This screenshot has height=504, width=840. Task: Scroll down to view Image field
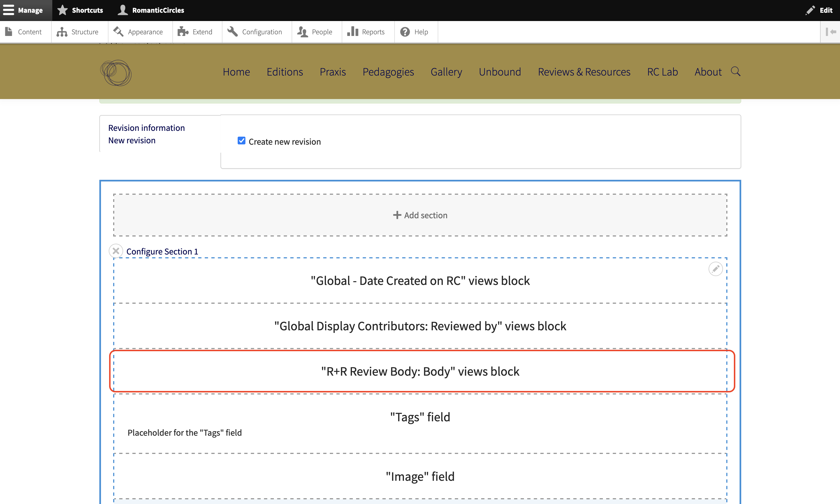(x=420, y=476)
